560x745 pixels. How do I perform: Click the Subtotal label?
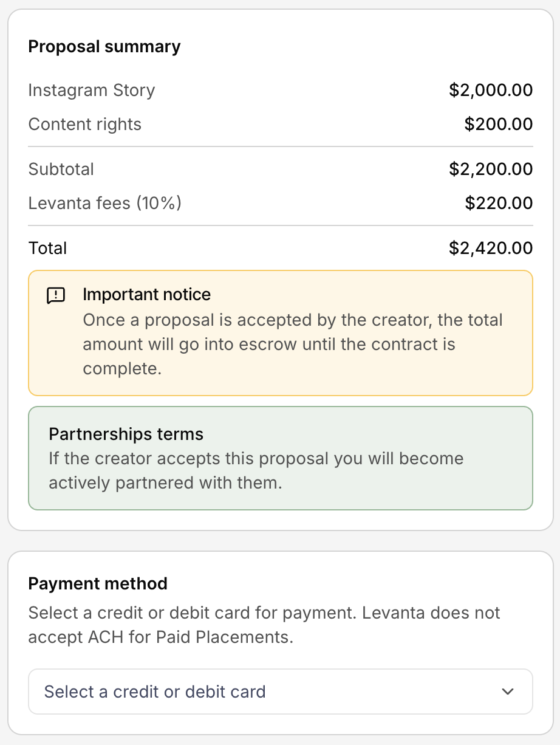tap(61, 169)
